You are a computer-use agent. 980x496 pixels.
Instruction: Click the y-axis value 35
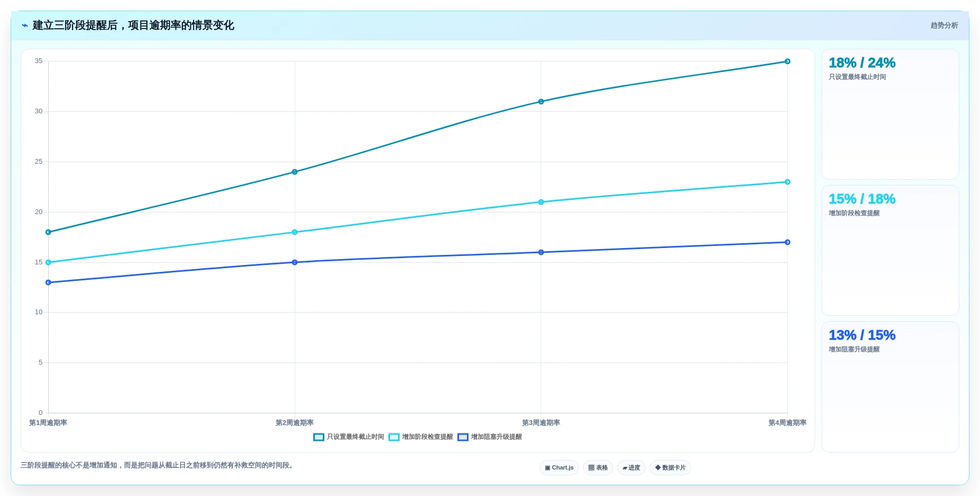(x=39, y=61)
